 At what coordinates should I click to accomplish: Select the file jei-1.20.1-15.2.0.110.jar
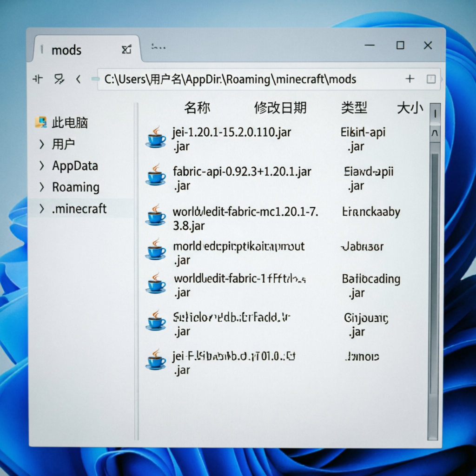(x=231, y=139)
